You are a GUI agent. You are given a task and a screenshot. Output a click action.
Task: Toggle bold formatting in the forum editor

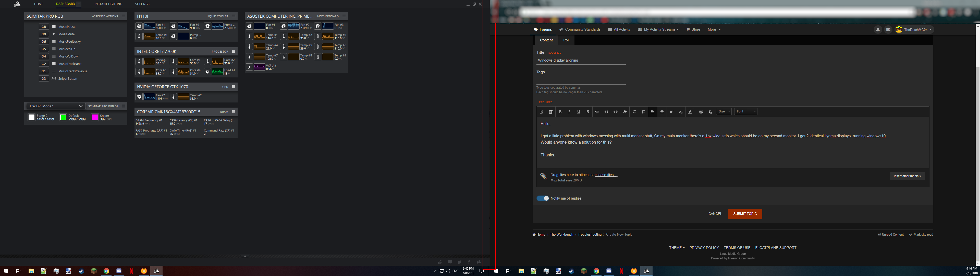(x=560, y=112)
